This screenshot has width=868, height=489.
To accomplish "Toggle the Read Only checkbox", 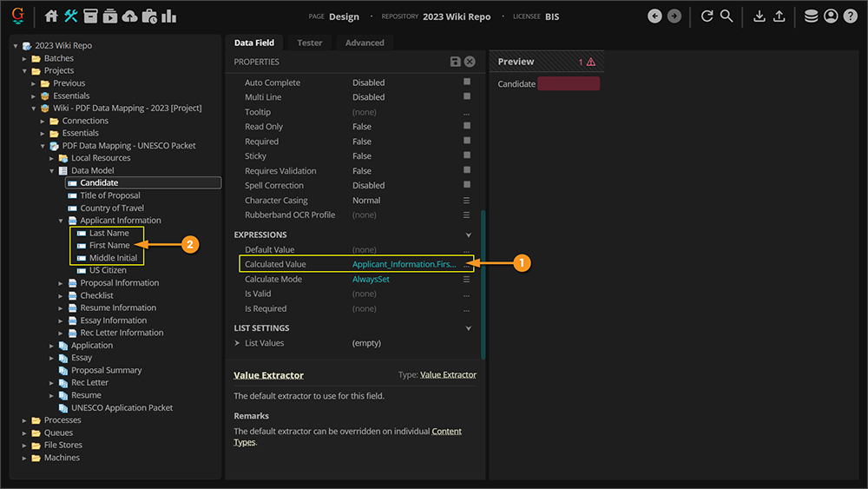I will tap(466, 127).
